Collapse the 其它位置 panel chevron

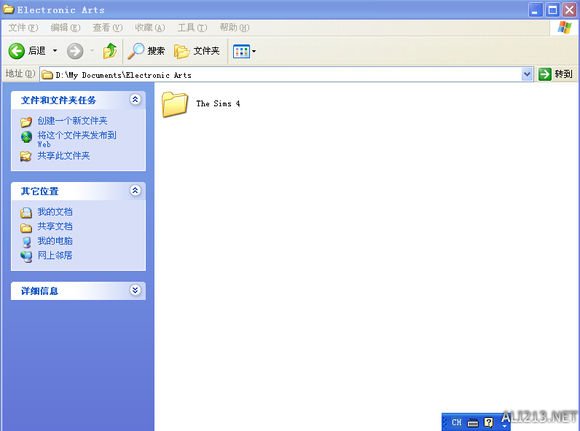[135, 190]
